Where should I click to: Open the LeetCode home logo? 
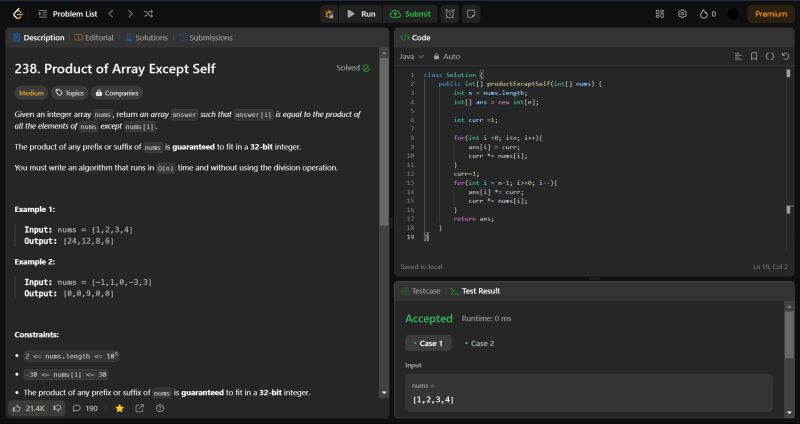coord(18,14)
